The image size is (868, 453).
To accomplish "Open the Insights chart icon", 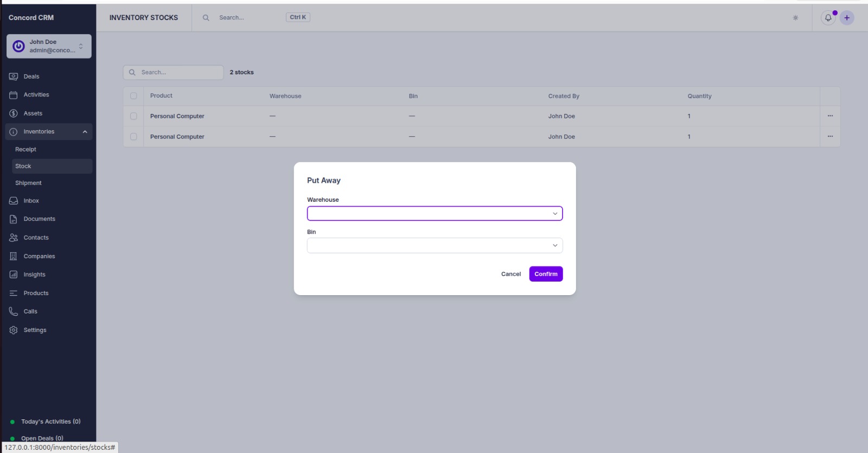I will (14, 275).
